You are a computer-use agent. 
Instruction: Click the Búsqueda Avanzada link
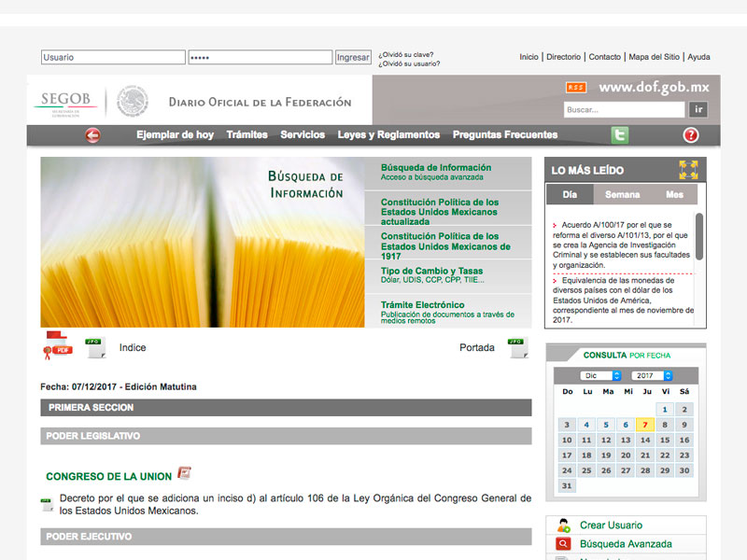coord(625,544)
